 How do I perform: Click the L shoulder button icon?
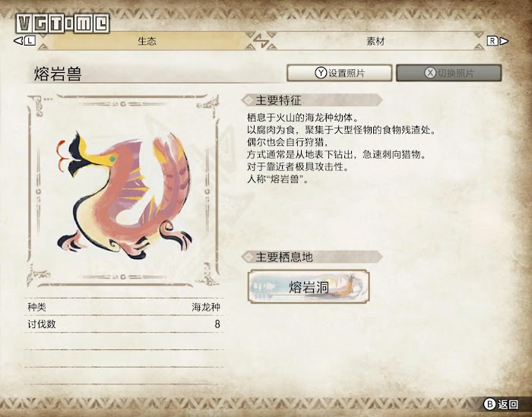[30, 41]
